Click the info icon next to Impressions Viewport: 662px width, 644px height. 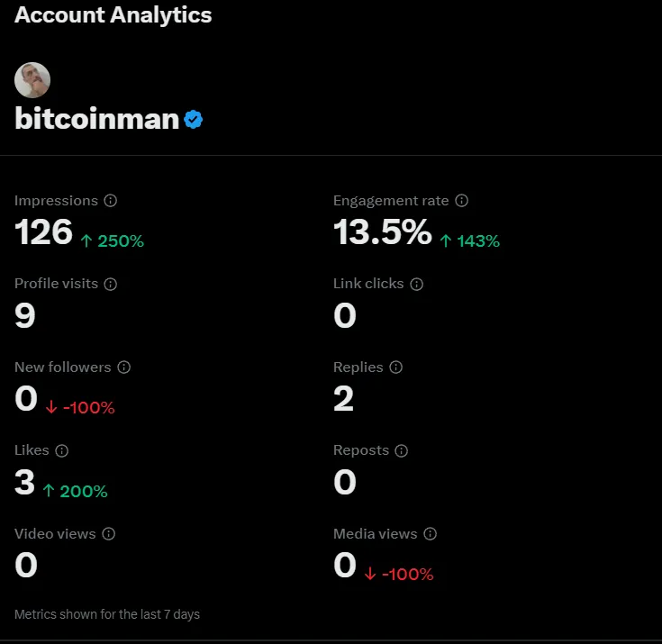click(x=111, y=201)
